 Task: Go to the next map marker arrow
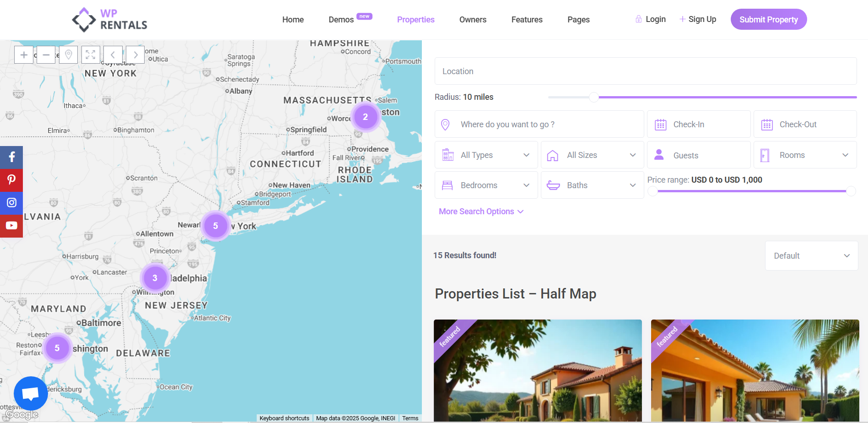[x=135, y=55]
